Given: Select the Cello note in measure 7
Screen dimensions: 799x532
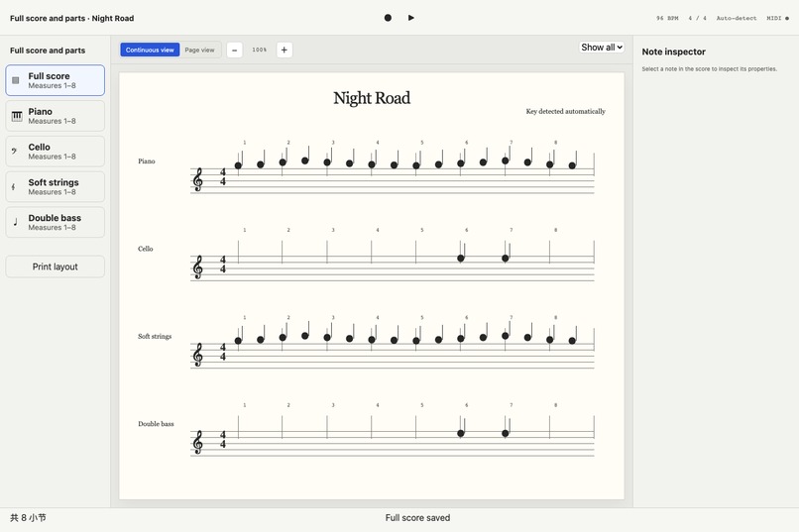Looking at the screenshot, I should click(505, 259).
